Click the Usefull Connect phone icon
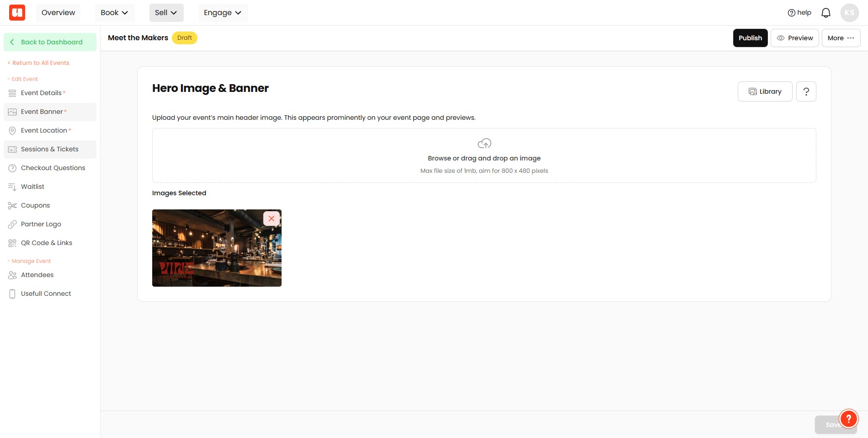 pyautogui.click(x=12, y=294)
